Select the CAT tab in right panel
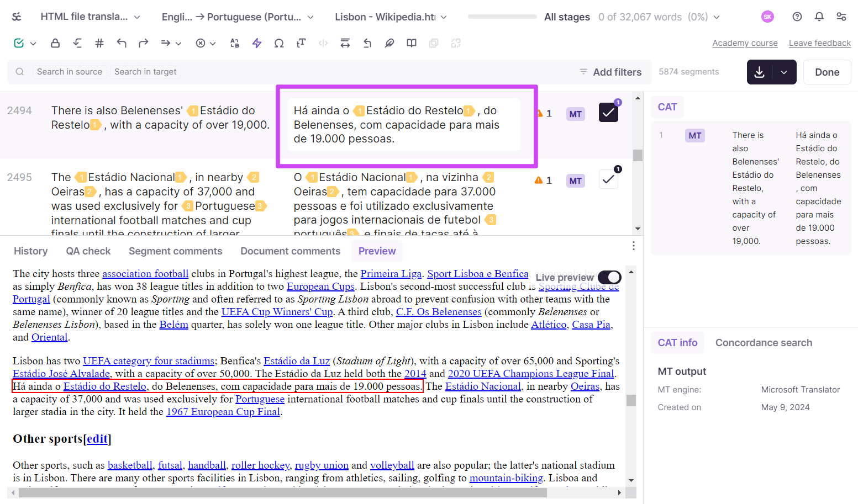The width and height of the screenshot is (858, 504). point(667,107)
